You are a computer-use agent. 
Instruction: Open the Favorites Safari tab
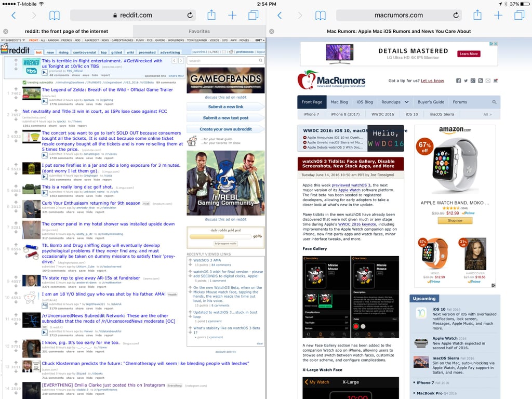[199, 31]
